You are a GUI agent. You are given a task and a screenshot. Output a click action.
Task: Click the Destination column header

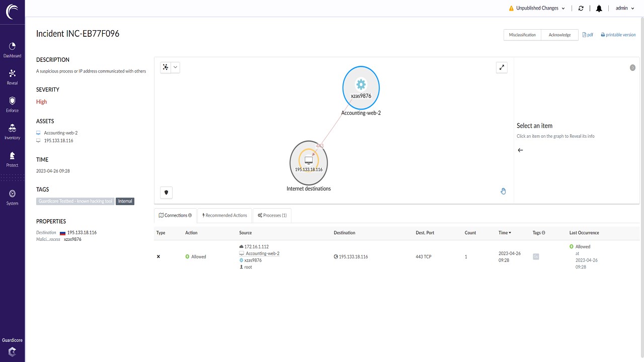click(344, 233)
